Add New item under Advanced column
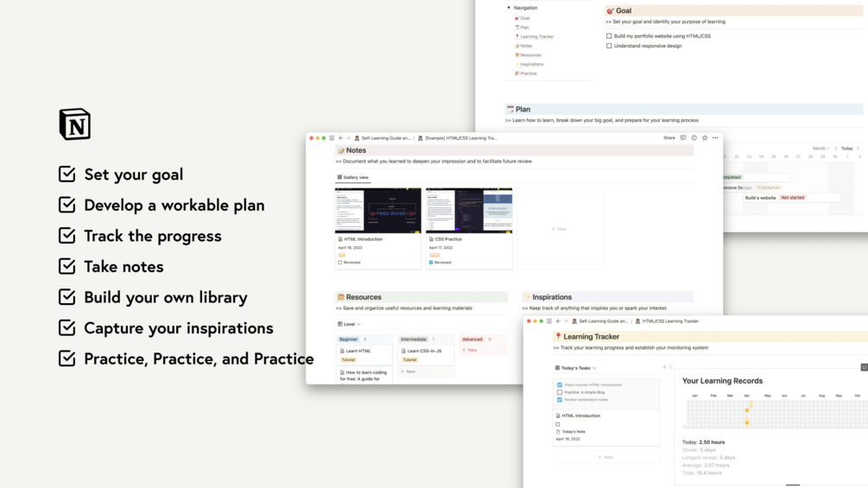 coord(470,350)
